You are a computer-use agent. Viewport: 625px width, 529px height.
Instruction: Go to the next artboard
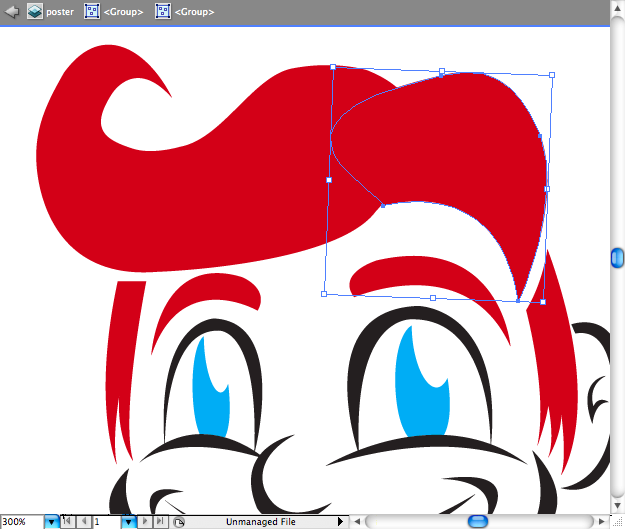145,521
